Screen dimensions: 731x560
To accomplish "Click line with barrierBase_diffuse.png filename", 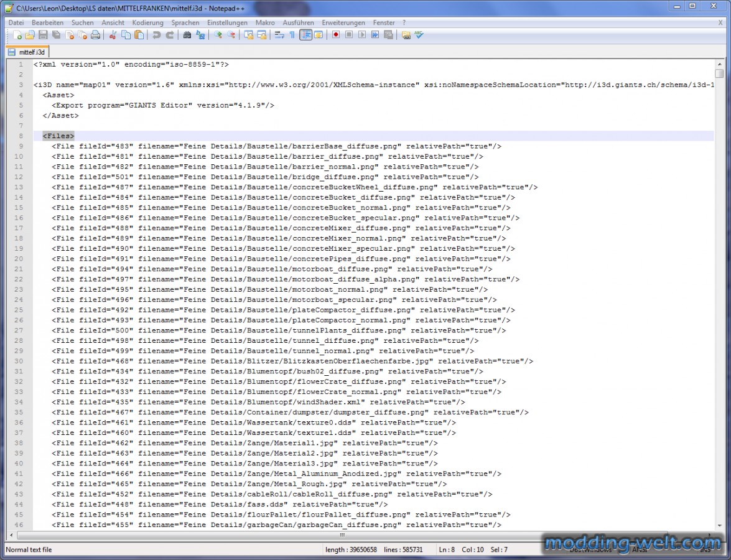I will click(276, 146).
